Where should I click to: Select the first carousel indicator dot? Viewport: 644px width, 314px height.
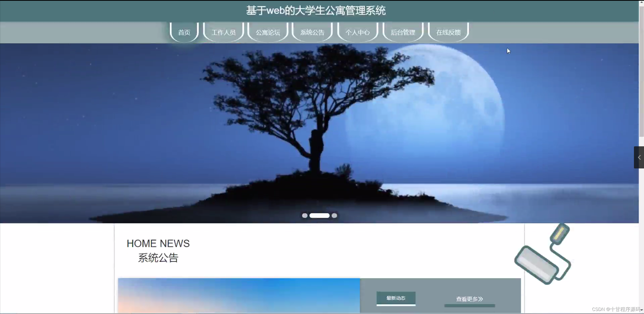point(305,215)
